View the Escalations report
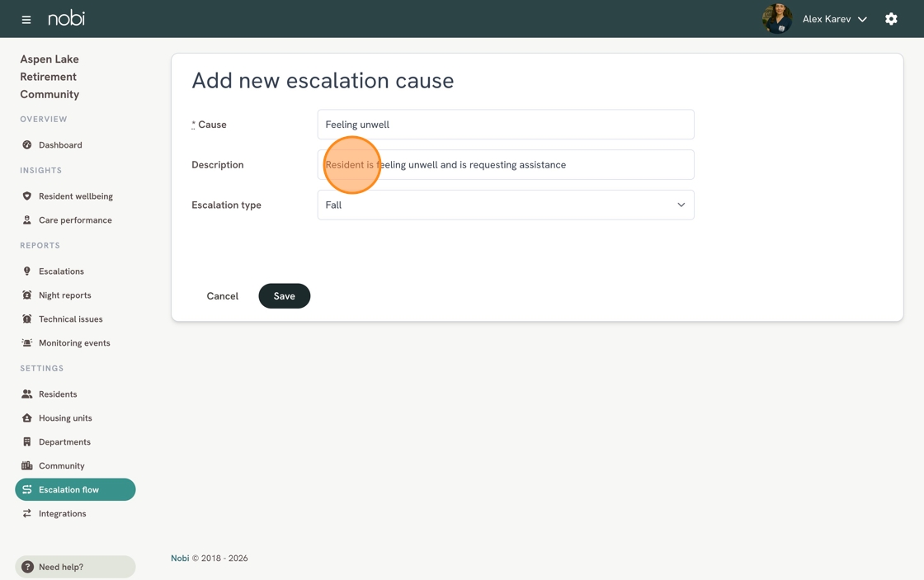Image resolution: width=924 pixels, height=580 pixels. [61, 271]
